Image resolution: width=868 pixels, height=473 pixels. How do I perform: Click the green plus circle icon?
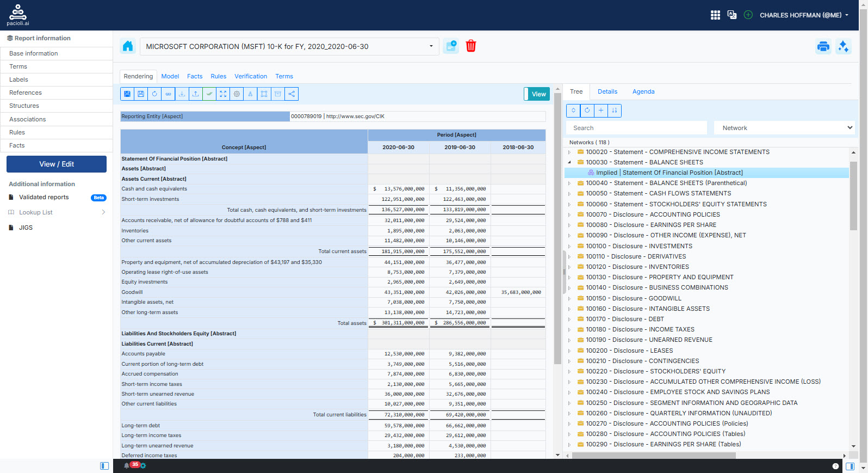(748, 15)
